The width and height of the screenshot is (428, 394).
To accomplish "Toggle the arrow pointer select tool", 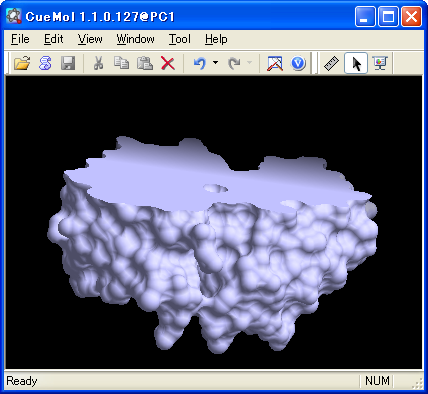I will (356, 63).
